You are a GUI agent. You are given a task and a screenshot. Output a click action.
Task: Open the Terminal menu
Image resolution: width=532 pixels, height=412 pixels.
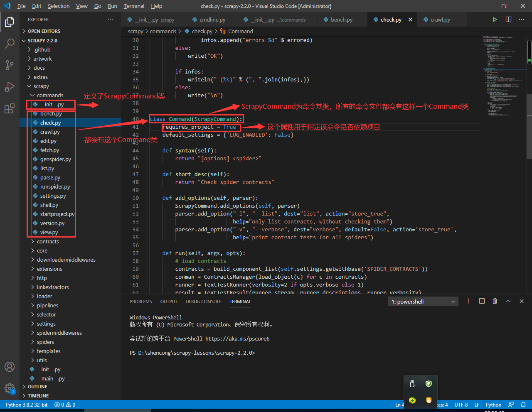(x=134, y=6)
